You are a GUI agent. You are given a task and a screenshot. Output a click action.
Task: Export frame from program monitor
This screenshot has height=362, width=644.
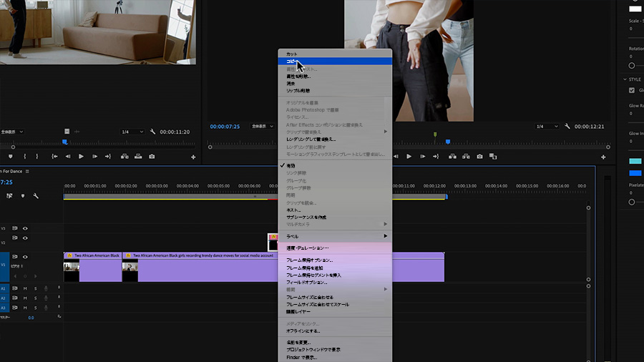479,157
